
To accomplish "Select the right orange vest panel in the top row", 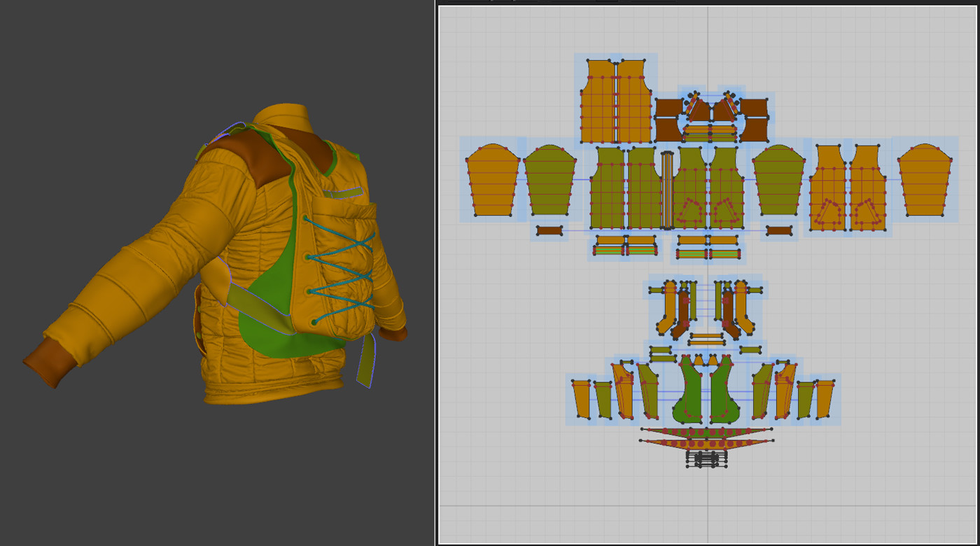I will pyautogui.click(x=634, y=101).
